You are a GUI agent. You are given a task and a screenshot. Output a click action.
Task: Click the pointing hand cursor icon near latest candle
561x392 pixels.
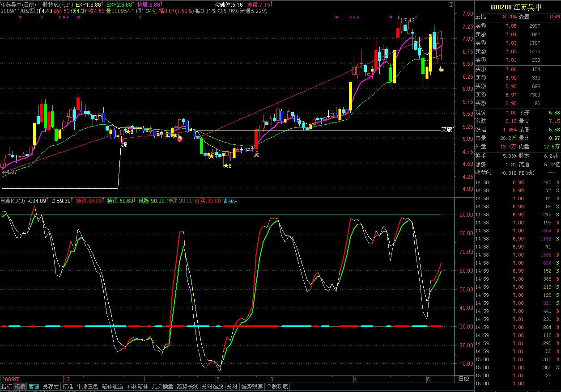click(x=441, y=69)
